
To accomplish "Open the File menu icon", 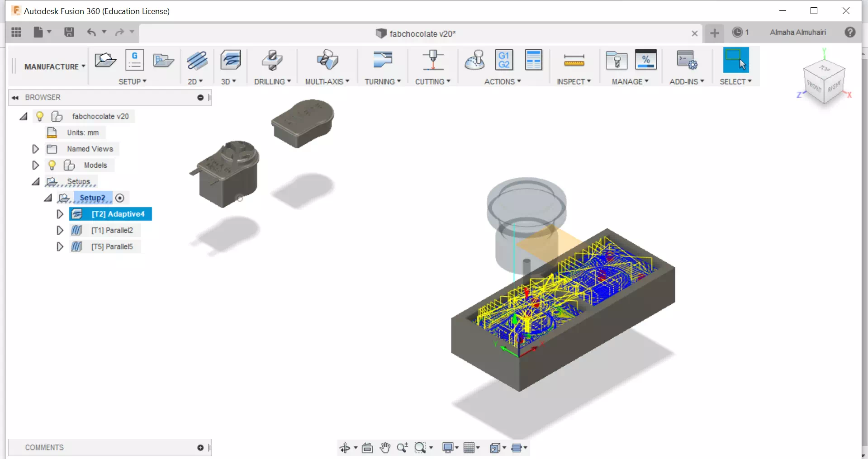I will (38, 32).
